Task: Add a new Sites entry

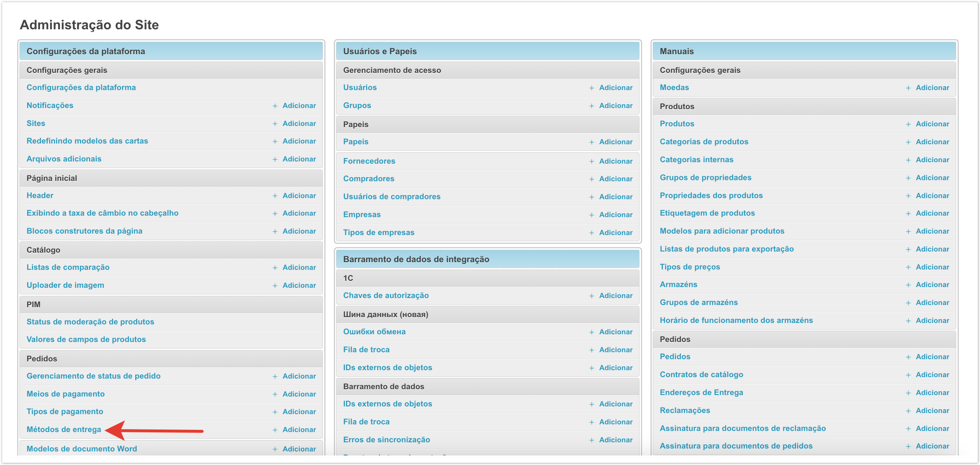Action: 299,123
